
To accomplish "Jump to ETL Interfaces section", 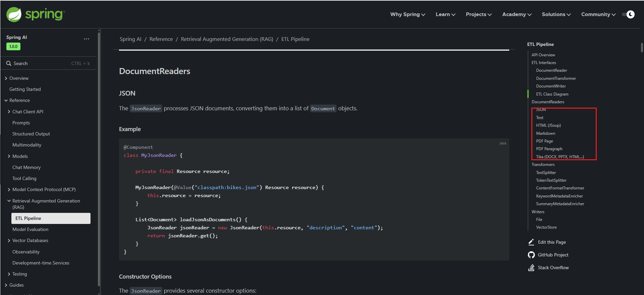I will (544, 63).
